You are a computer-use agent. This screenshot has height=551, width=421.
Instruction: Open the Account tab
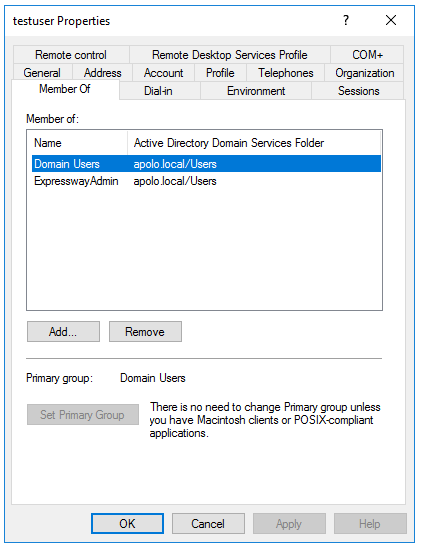point(163,73)
